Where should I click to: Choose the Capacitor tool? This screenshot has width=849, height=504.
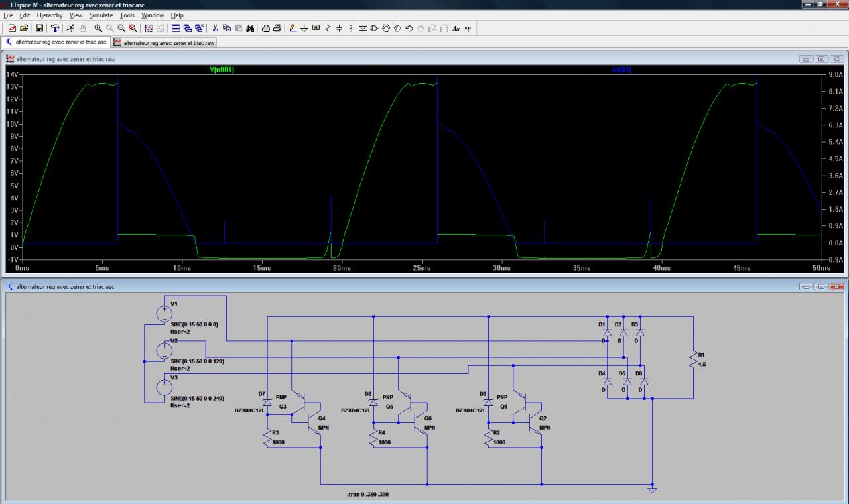click(x=339, y=28)
